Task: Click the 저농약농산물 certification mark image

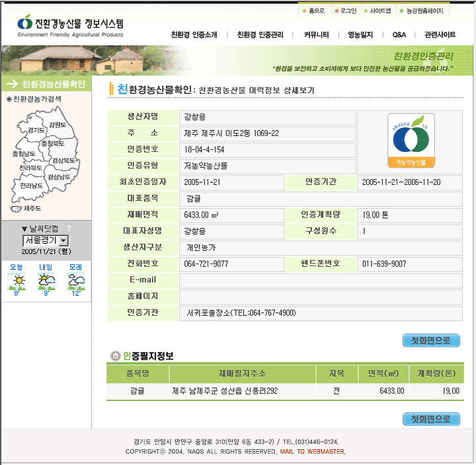Action: coord(411,141)
